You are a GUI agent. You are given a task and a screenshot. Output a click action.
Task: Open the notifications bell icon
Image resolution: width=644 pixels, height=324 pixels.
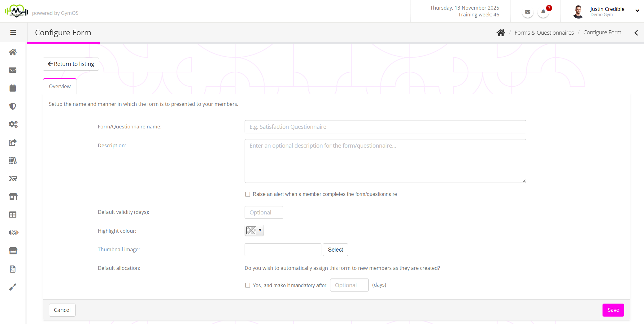point(543,12)
